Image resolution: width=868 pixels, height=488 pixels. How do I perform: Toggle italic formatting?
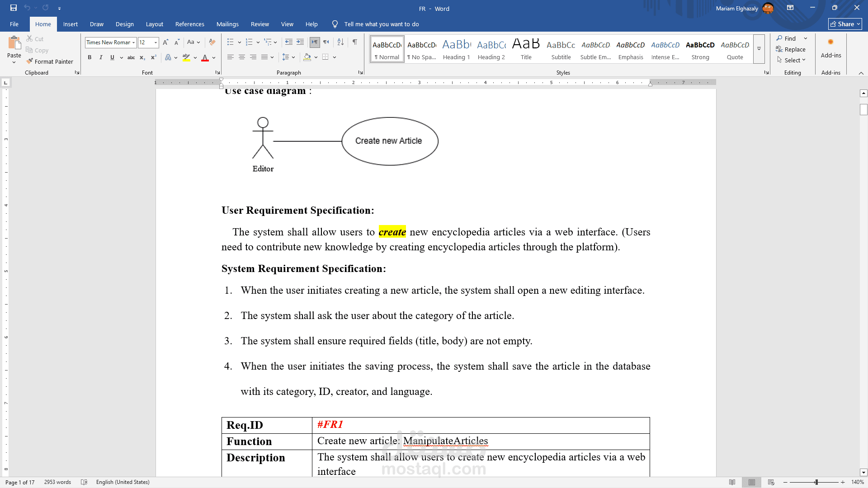click(101, 57)
